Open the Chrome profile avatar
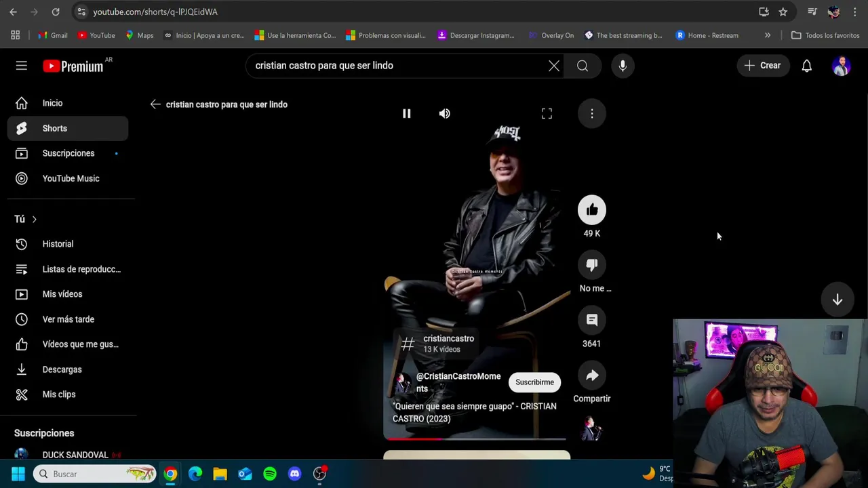This screenshot has height=488, width=868. click(833, 12)
